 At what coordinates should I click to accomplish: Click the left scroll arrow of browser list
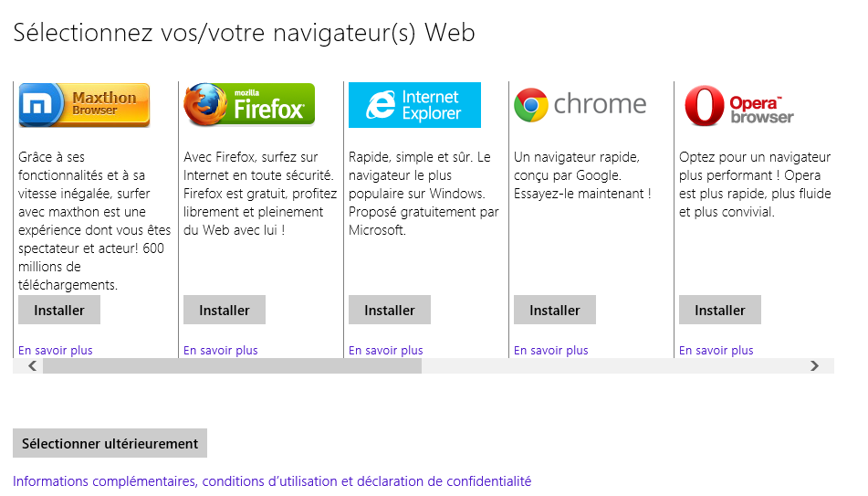click(x=32, y=365)
